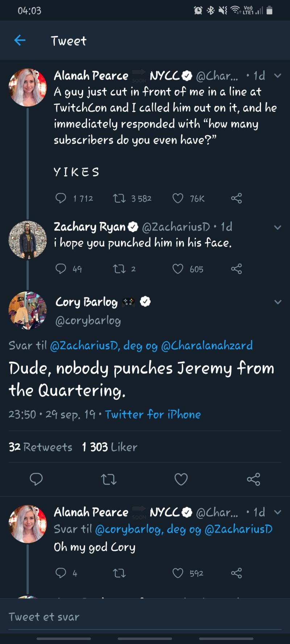Share Zachary Ryan's tweet
This screenshot has width=290, height=644.
click(236, 269)
